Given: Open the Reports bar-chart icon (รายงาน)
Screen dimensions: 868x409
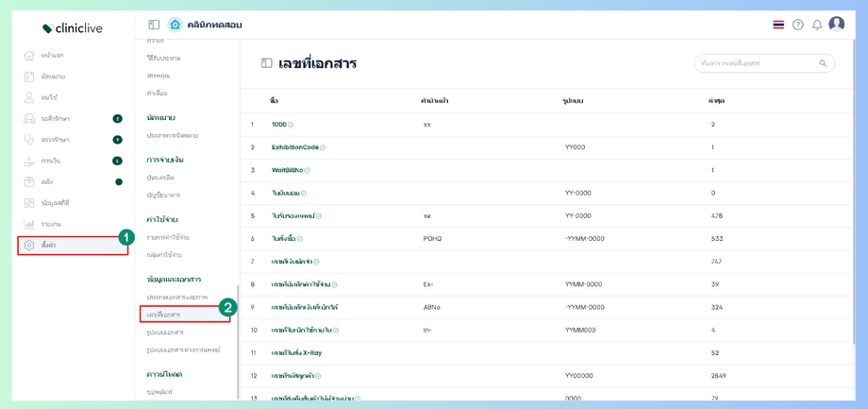Looking at the screenshot, I should point(29,224).
